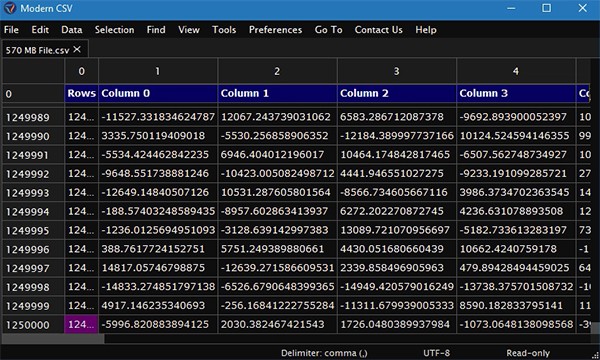600x360 pixels.
Task: Click the Column 1 header cell
Action: coord(277,93)
